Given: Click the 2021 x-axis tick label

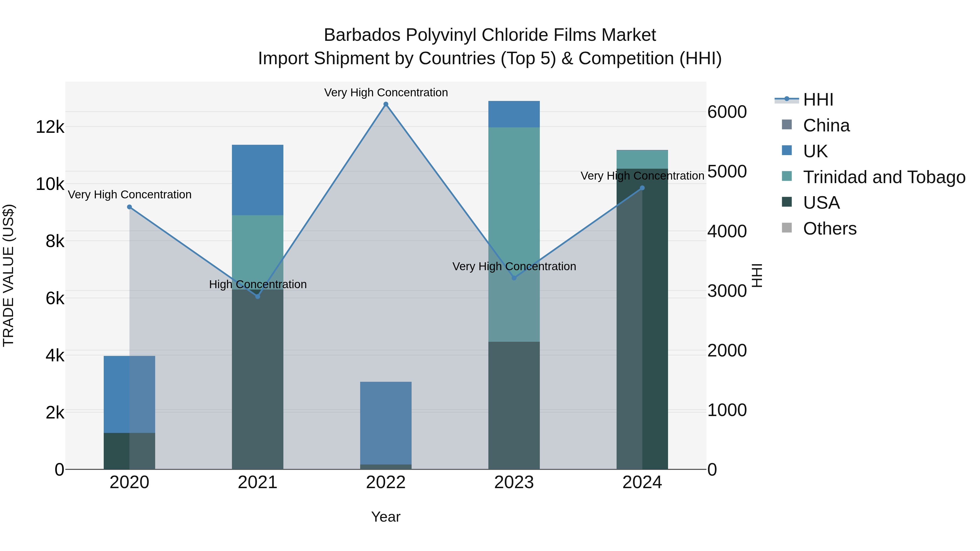Looking at the screenshot, I should click(258, 482).
